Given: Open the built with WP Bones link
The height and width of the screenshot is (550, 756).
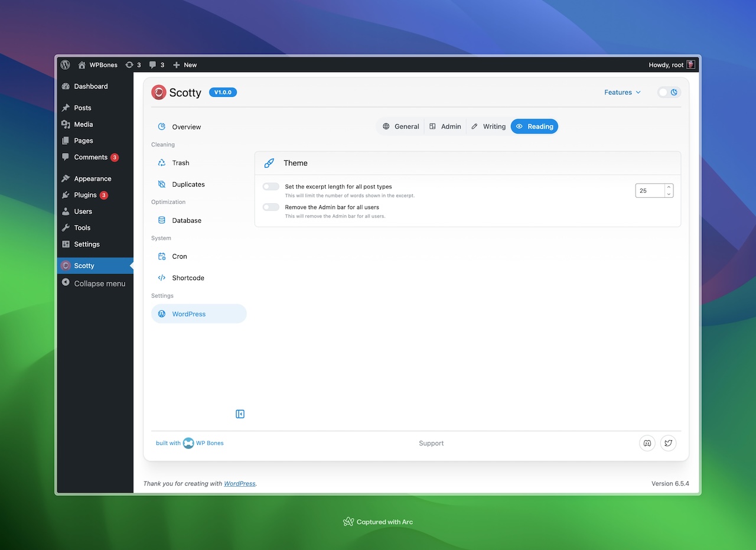Looking at the screenshot, I should (190, 443).
